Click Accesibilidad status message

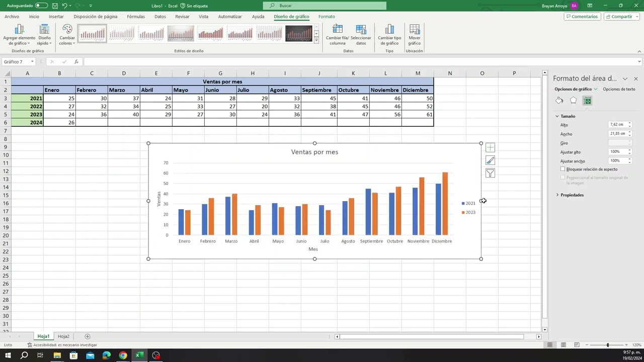[x=62, y=345]
